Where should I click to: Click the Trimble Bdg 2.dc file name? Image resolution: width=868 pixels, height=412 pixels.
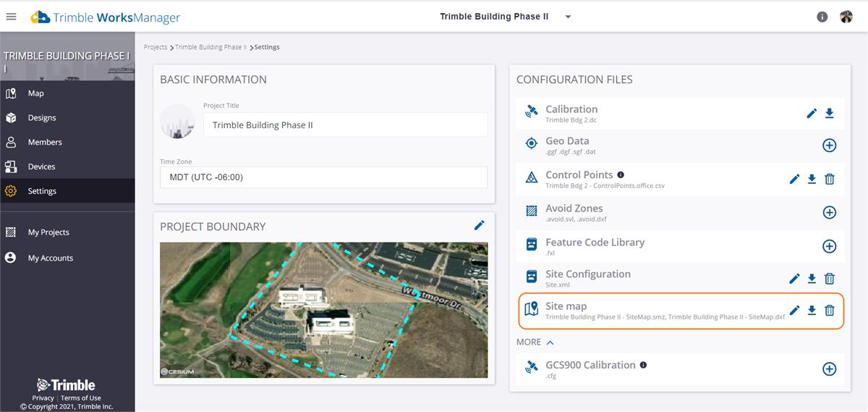571,120
